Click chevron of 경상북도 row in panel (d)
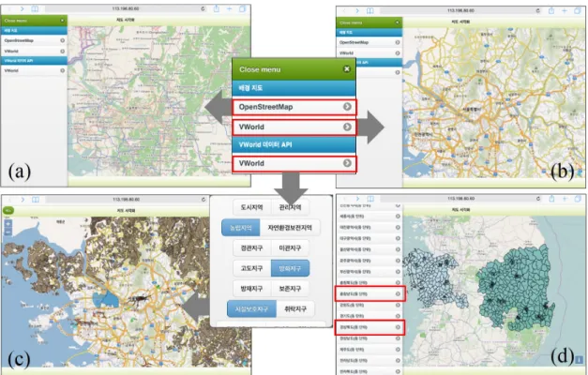 (x=398, y=327)
